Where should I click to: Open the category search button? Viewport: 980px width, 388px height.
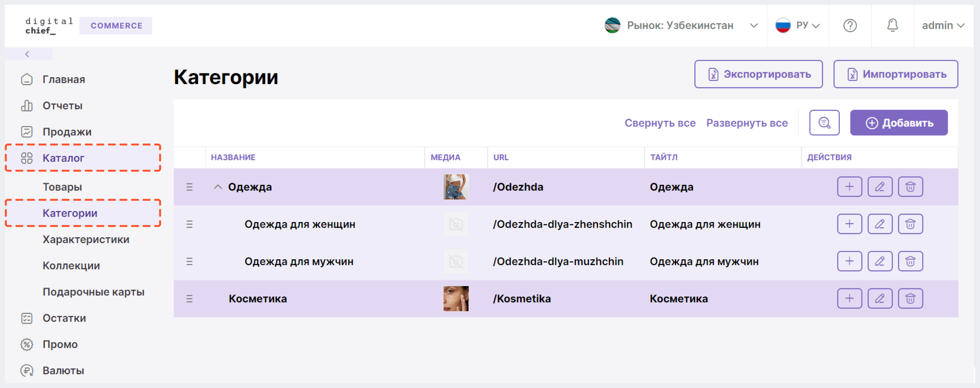(x=824, y=123)
